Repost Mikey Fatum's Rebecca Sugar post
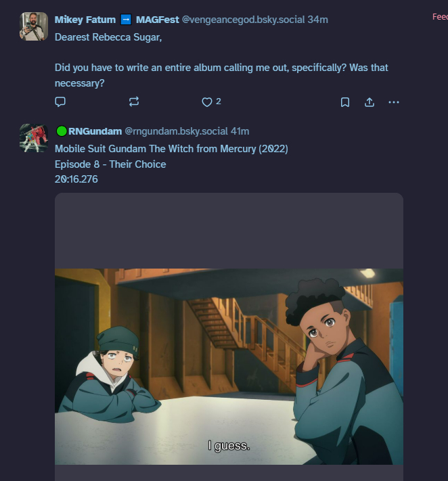 134,102
